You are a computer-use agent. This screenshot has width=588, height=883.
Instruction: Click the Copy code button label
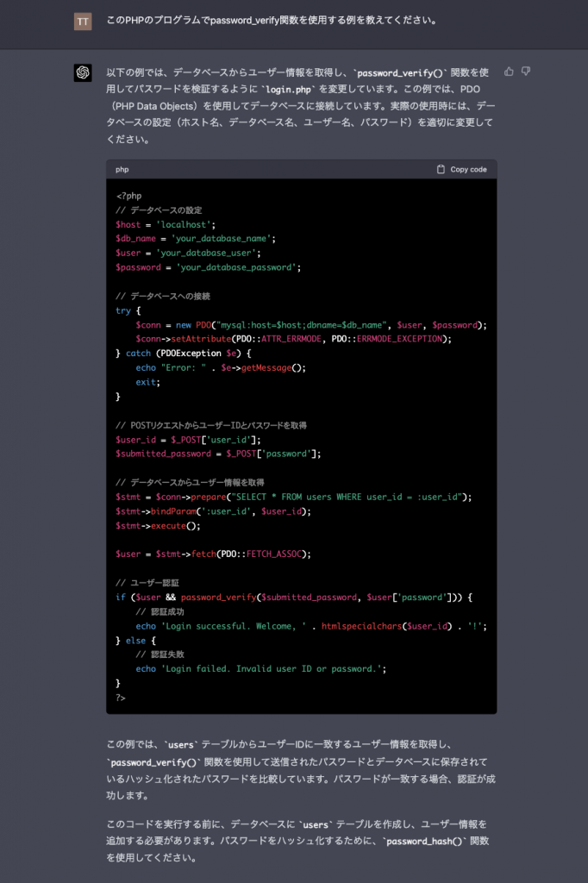[x=468, y=169]
